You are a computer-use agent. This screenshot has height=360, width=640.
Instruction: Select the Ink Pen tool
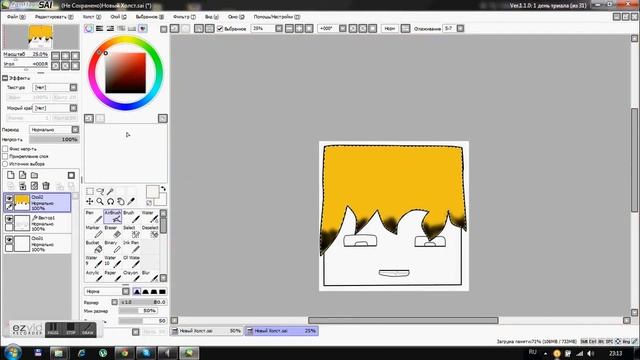click(x=131, y=247)
